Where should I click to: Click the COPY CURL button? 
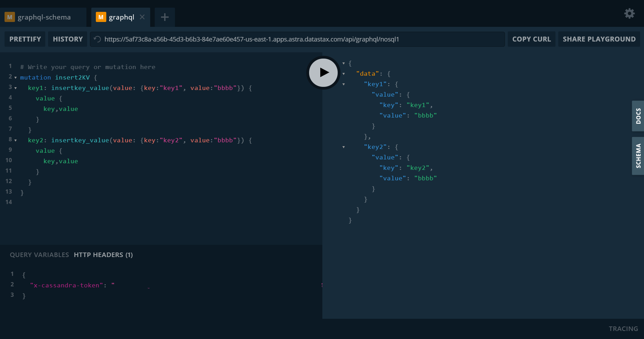(531, 39)
